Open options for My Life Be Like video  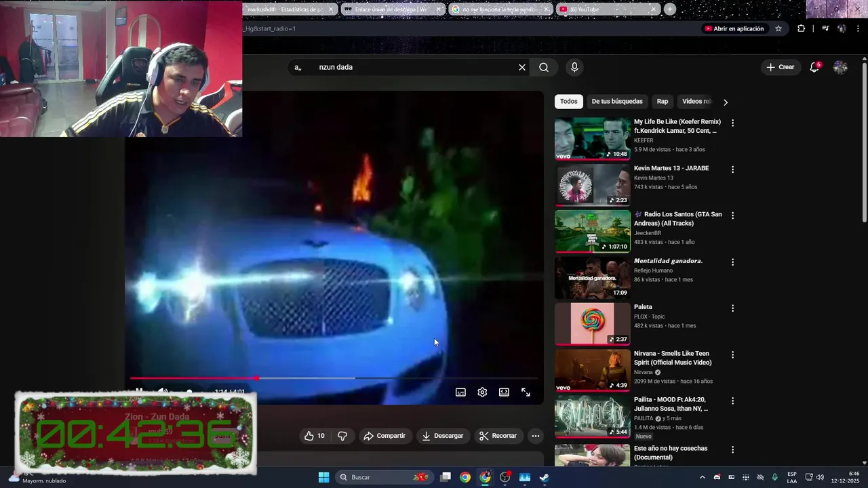(x=732, y=123)
